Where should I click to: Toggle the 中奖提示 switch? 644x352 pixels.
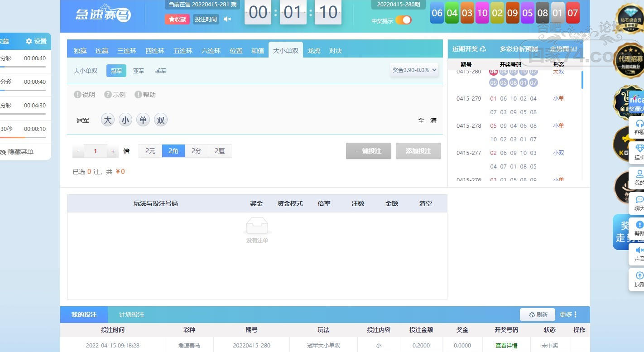click(x=403, y=20)
